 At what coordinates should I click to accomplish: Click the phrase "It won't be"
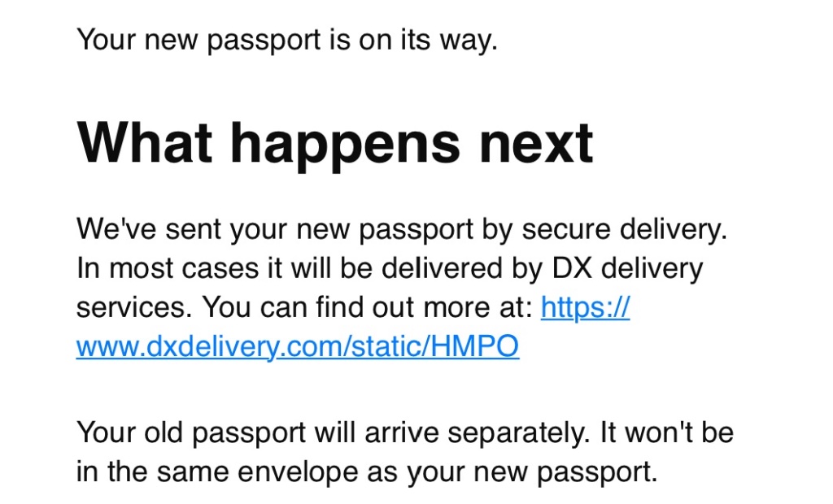667,432
